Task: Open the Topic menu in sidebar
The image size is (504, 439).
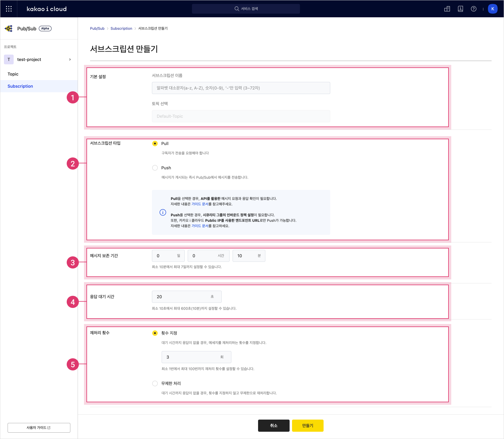Action: [39, 74]
